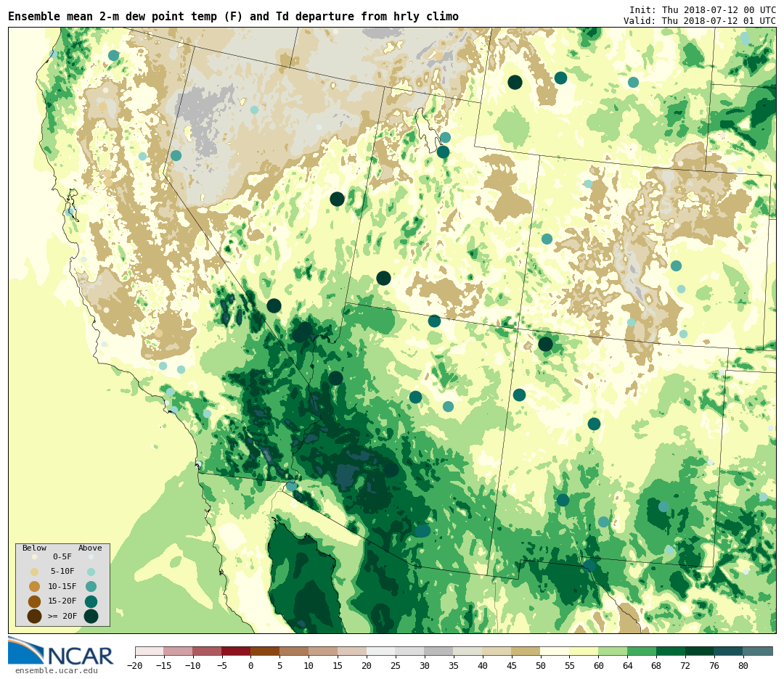
Task: Select the -10 to -5 muted red colorbar swatch
Action: click(207, 651)
